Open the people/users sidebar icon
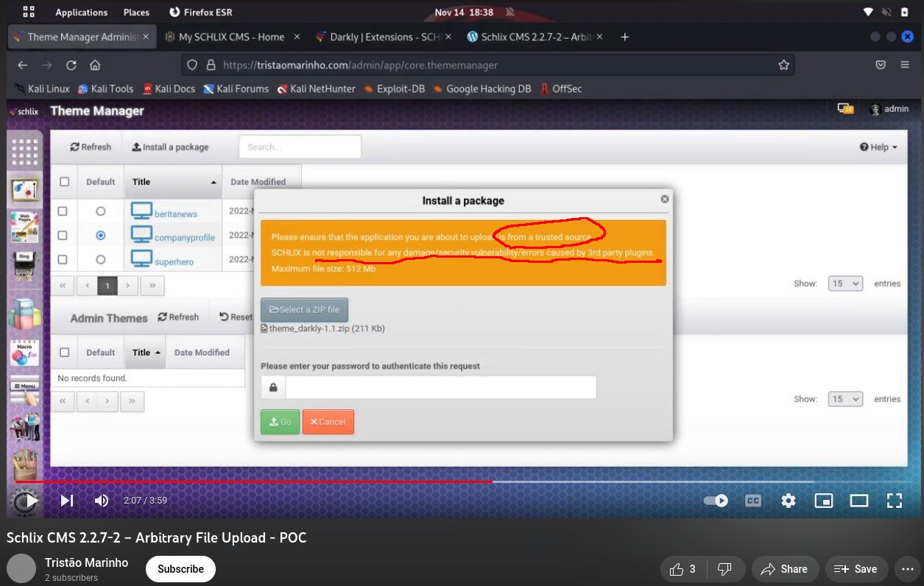Image resolution: width=924 pixels, height=586 pixels. 24,426
